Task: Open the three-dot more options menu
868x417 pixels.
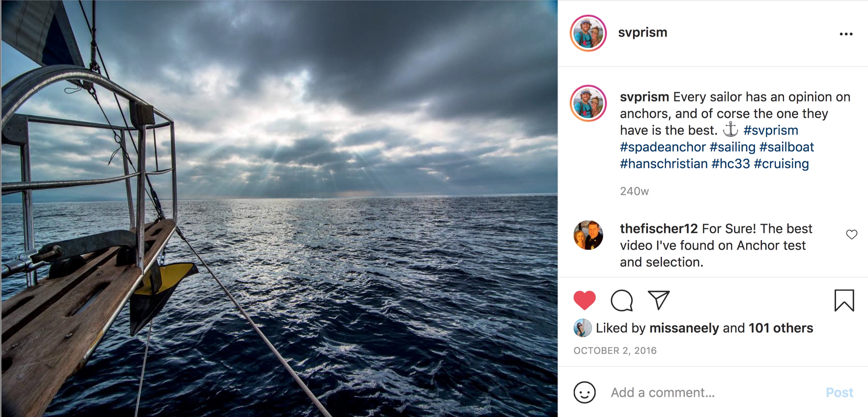Action: coord(846,34)
